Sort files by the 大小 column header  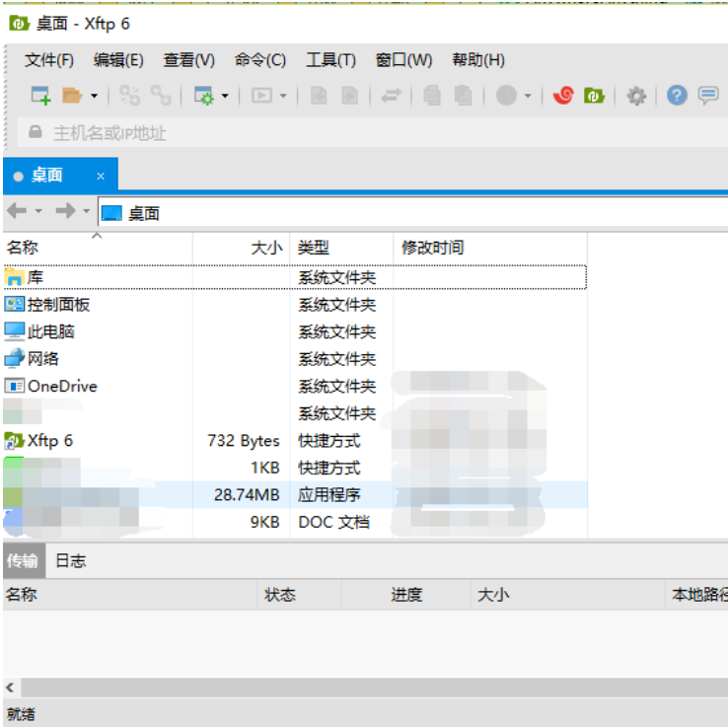point(265,248)
